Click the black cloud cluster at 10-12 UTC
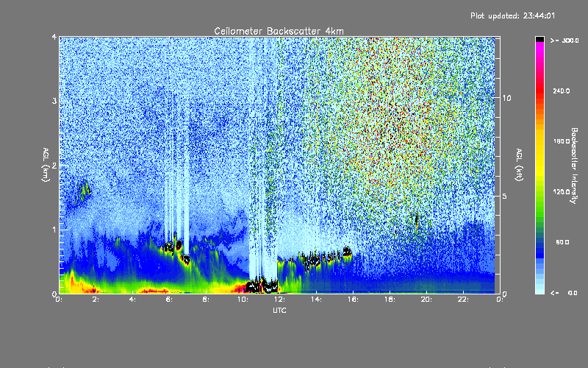The width and height of the screenshot is (588, 368). tap(262, 286)
